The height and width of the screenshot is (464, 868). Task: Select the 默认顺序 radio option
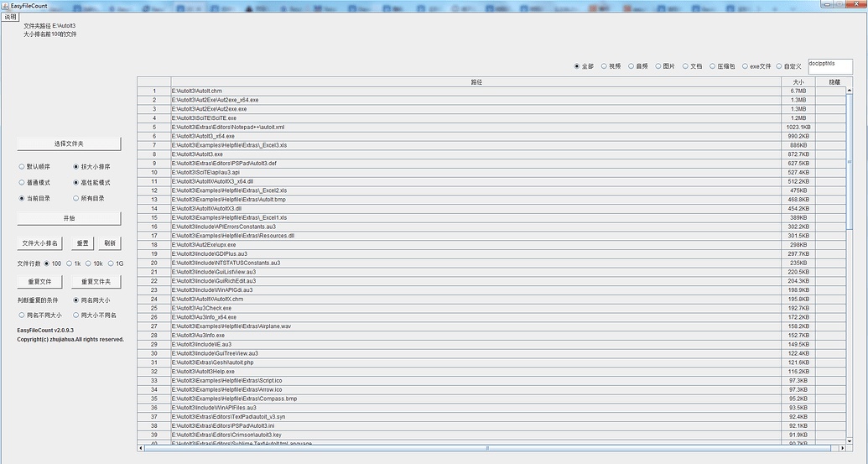point(34,167)
